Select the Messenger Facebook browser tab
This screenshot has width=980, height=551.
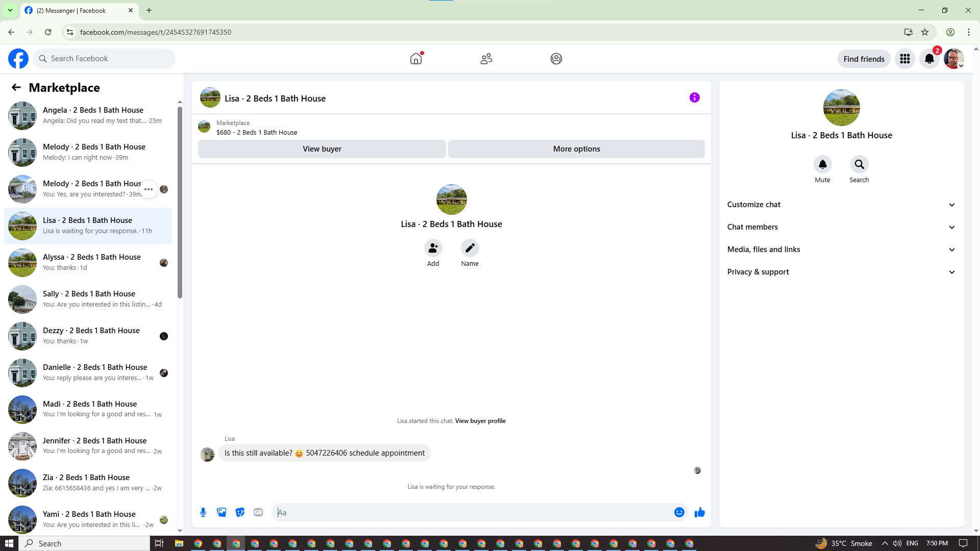pyautogui.click(x=79, y=10)
